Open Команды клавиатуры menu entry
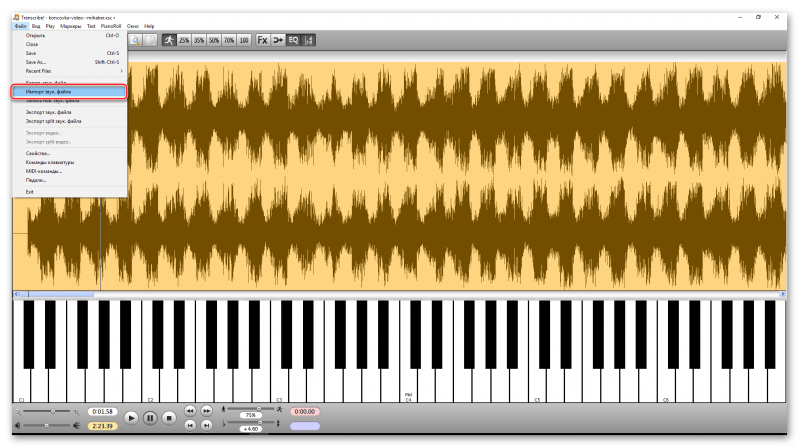Viewport: 800px width, 448px height. pos(70,162)
